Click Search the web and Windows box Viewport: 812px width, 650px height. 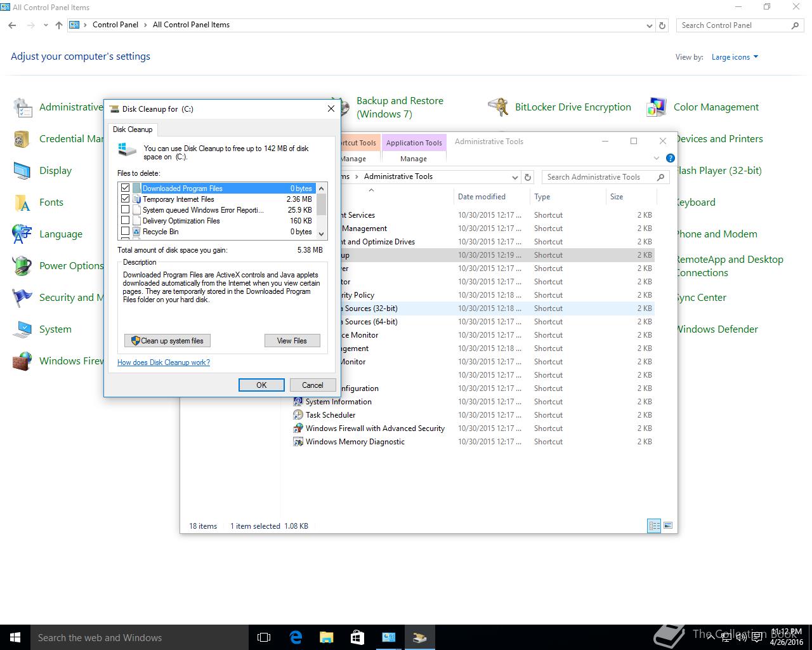click(140, 637)
